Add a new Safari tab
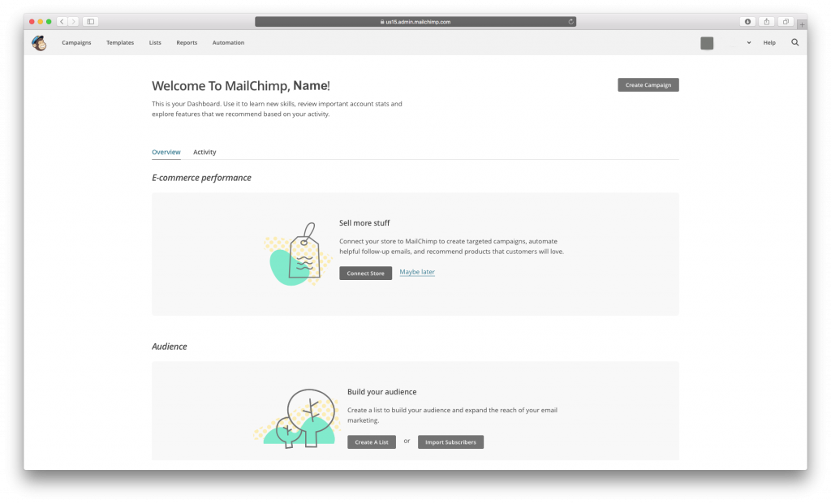The height and width of the screenshot is (504, 831). click(802, 24)
